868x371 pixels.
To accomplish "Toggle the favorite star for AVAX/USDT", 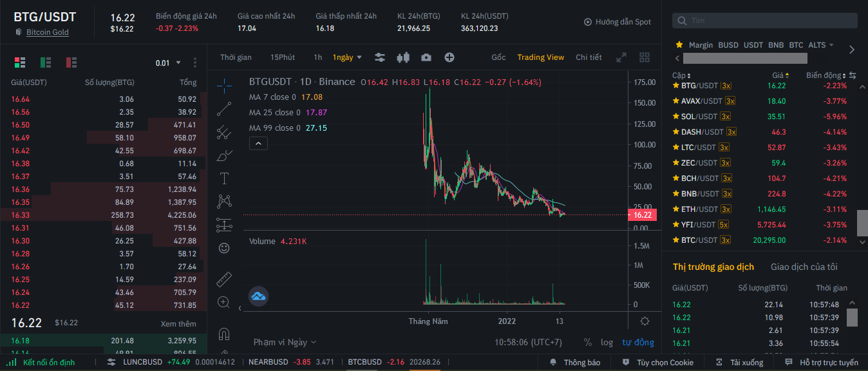I will [676, 101].
